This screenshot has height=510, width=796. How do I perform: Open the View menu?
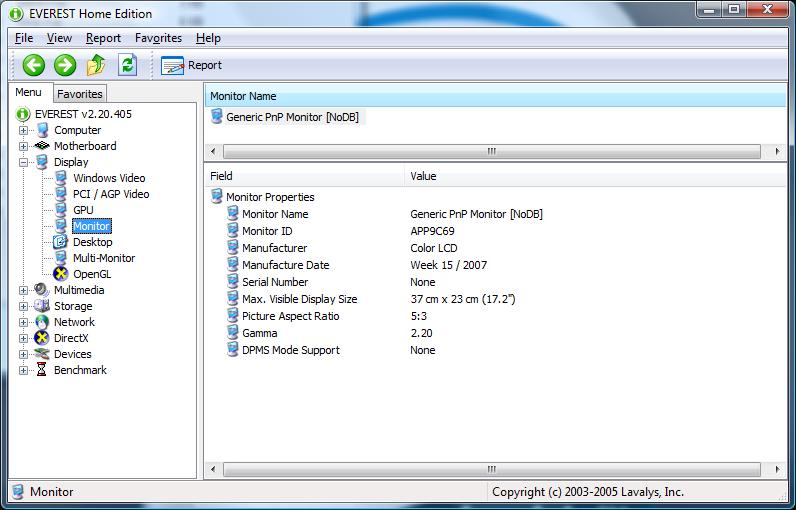[x=59, y=38]
